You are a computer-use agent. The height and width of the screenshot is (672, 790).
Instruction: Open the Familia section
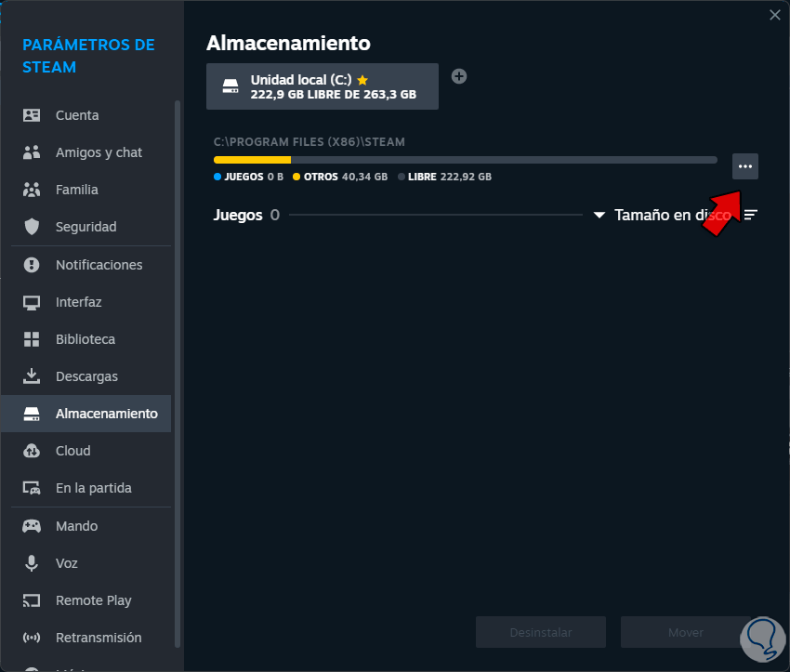76,190
